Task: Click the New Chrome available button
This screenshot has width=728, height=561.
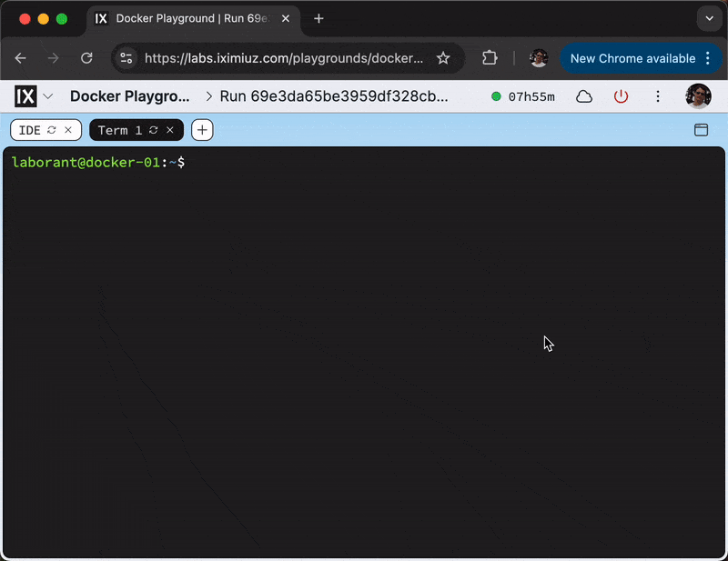Action: click(x=632, y=58)
